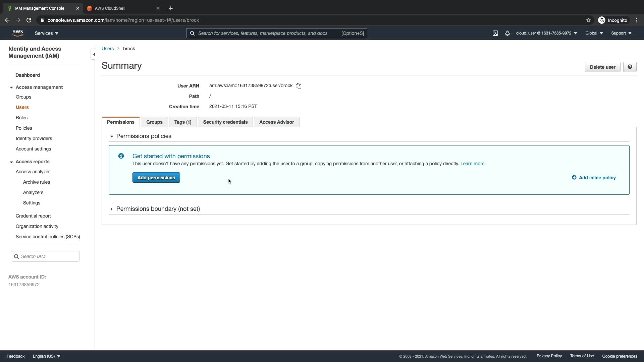The height and width of the screenshot is (362, 644).
Task: Open the Access Advisor tab
Action: coord(276,122)
